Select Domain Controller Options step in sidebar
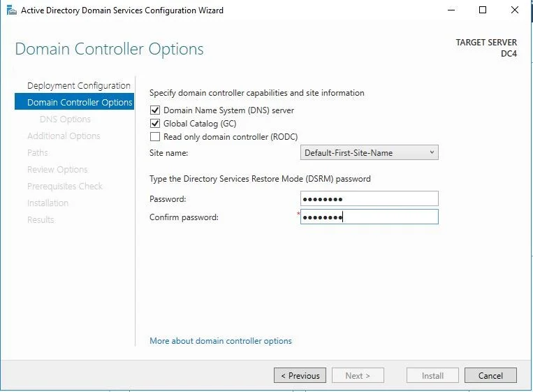Image resolution: width=533 pixels, height=392 pixels. [x=74, y=102]
